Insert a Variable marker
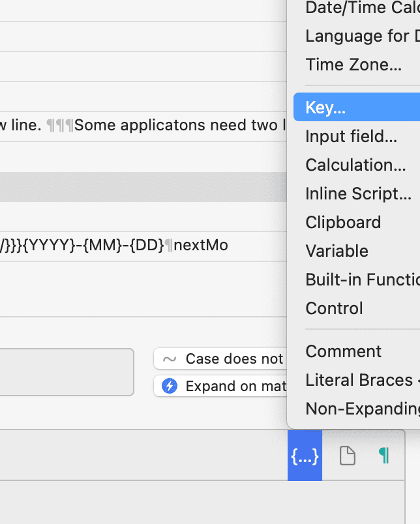This screenshot has height=524, width=420. 338,251
